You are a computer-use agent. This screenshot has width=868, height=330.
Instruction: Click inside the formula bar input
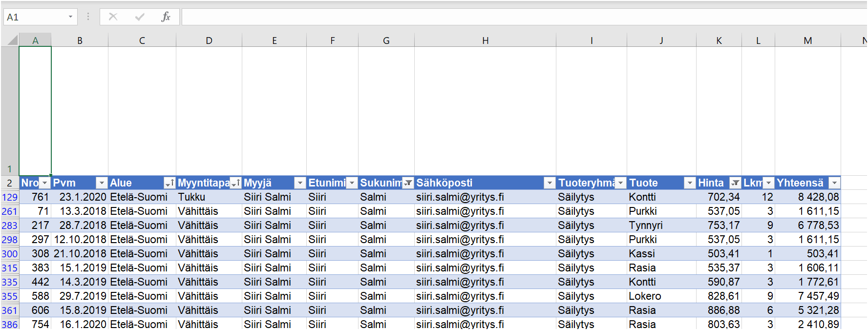click(524, 17)
